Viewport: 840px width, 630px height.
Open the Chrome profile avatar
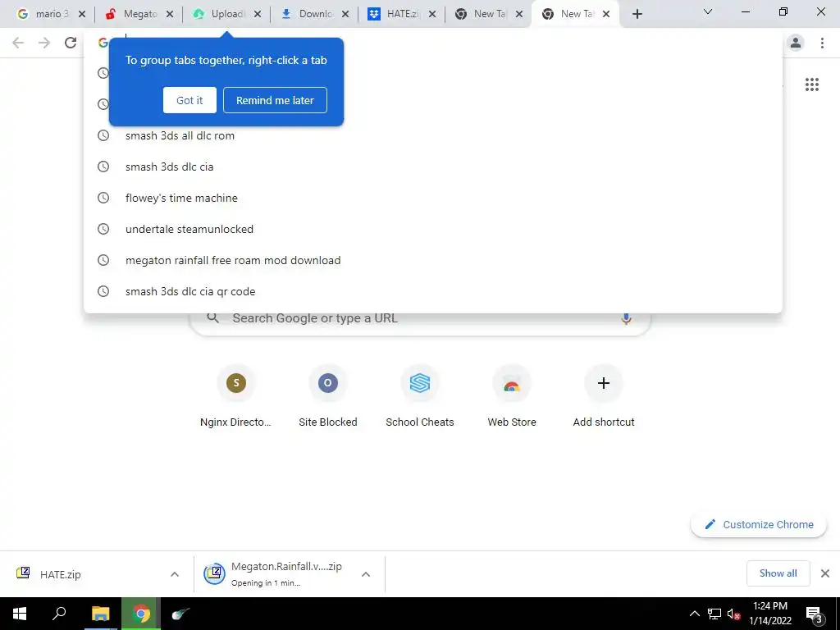coord(796,43)
